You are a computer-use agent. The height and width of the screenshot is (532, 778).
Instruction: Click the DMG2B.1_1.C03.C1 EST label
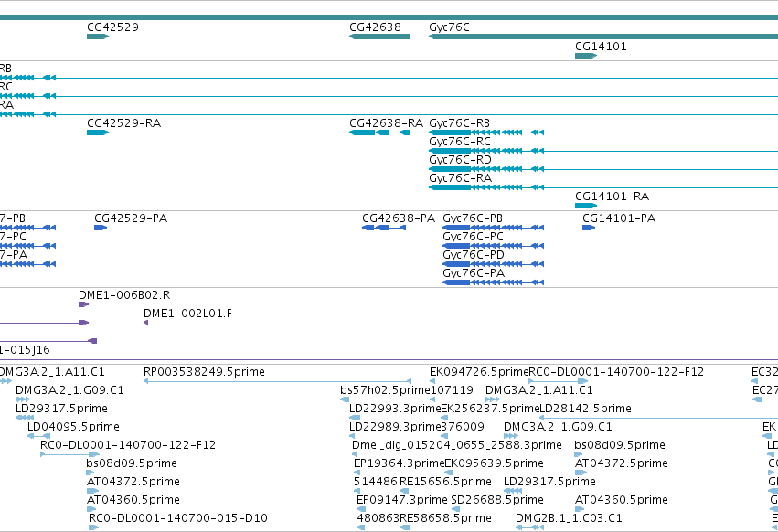[569, 519]
